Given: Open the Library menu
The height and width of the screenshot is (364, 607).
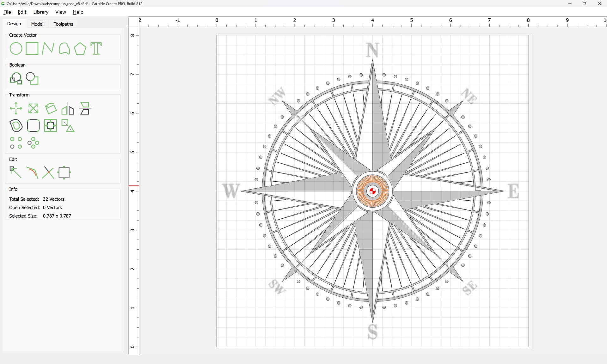Looking at the screenshot, I should pos(41,12).
